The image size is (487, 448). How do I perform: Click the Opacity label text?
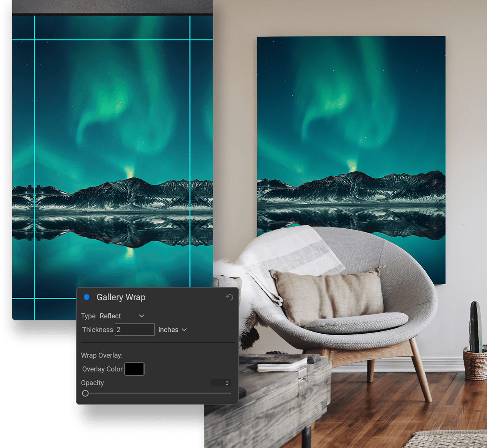92,383
